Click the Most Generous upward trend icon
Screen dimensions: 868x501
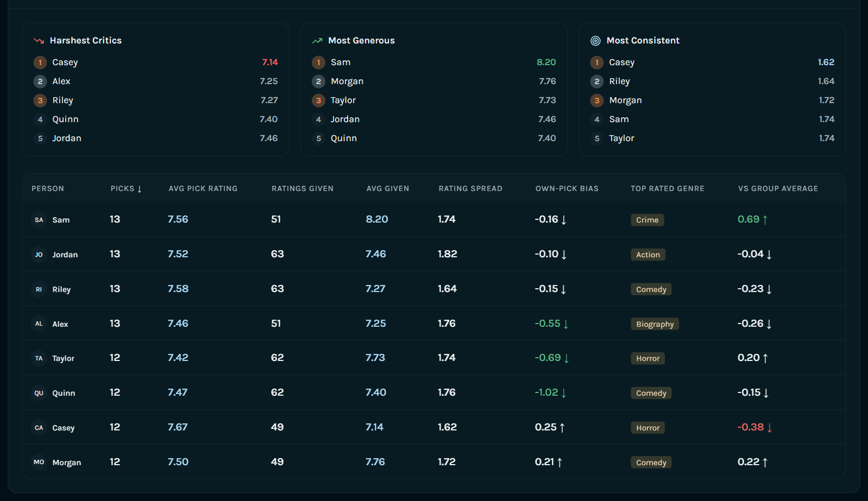point(317,41)
